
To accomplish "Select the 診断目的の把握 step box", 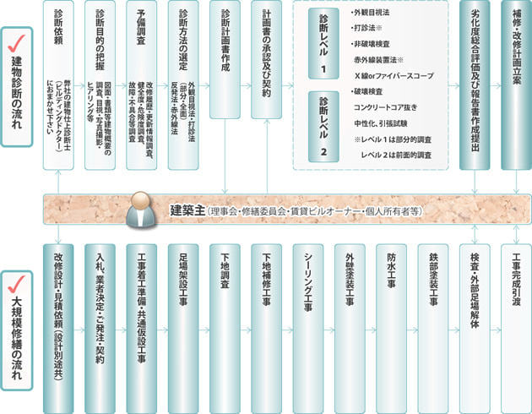I will 100,84.
